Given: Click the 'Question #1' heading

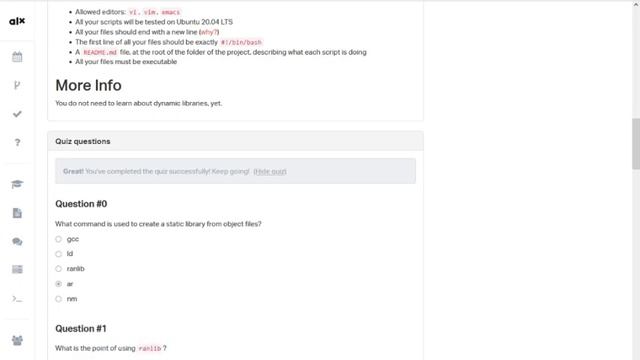Looking at the screenshot, I should point(81,329).
